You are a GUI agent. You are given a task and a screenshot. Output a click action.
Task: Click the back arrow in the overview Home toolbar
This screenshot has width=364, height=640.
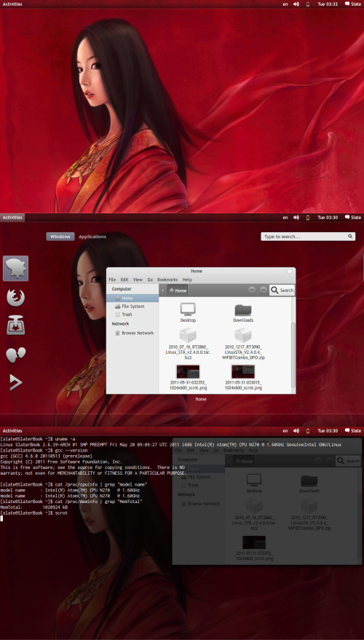point(252,290)
